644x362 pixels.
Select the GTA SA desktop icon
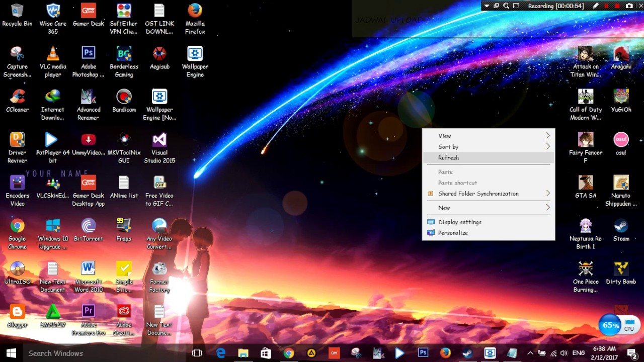(586, 187)
